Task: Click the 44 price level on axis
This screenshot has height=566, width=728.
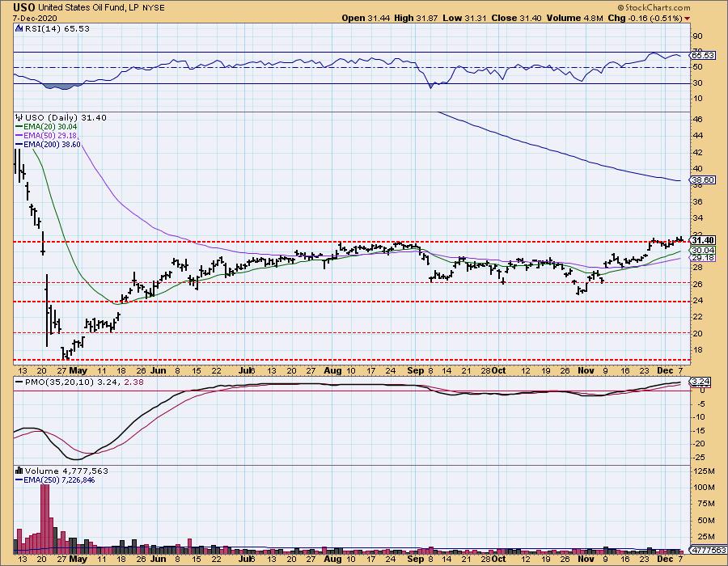Action: tap(698, 136)
